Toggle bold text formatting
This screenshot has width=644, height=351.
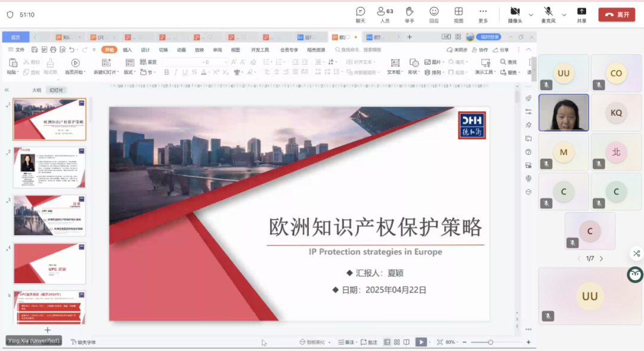click(166, 72)
